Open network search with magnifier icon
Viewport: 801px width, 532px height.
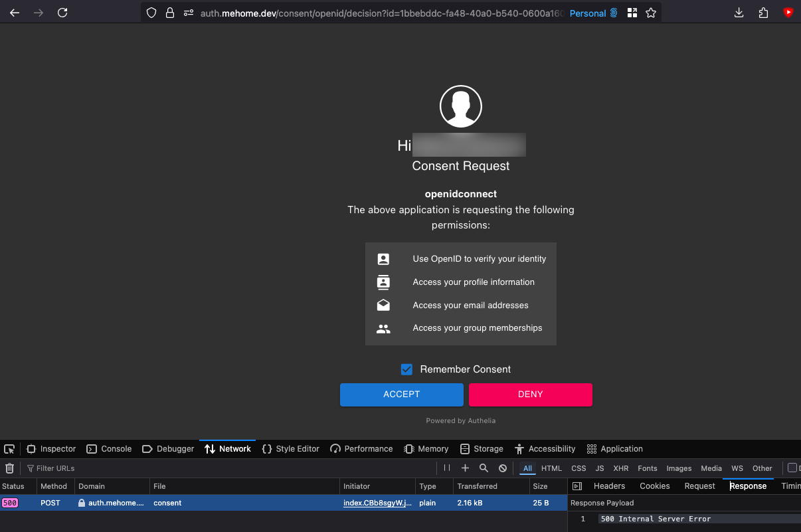click(484, 468)
